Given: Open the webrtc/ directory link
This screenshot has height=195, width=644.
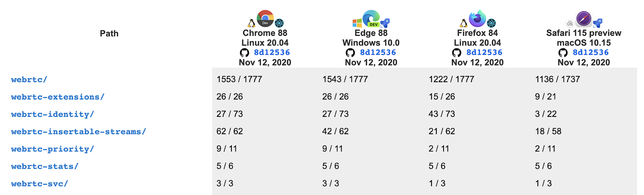Looking at the screenshot, I should (29, 80).
